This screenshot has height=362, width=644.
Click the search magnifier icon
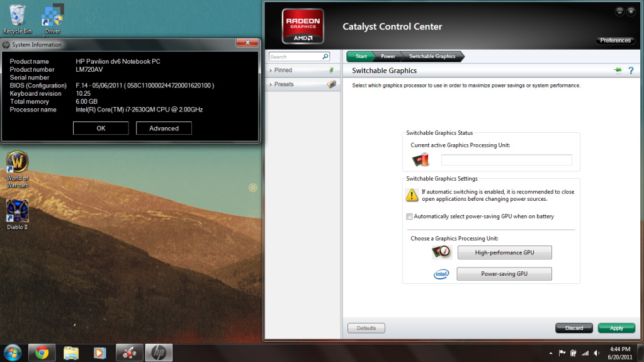(x=325, y=57)
